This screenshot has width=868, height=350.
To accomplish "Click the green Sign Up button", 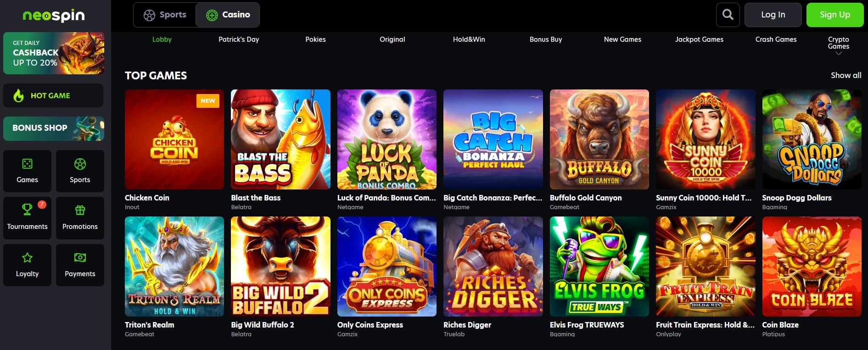I will tap(835, 15).
